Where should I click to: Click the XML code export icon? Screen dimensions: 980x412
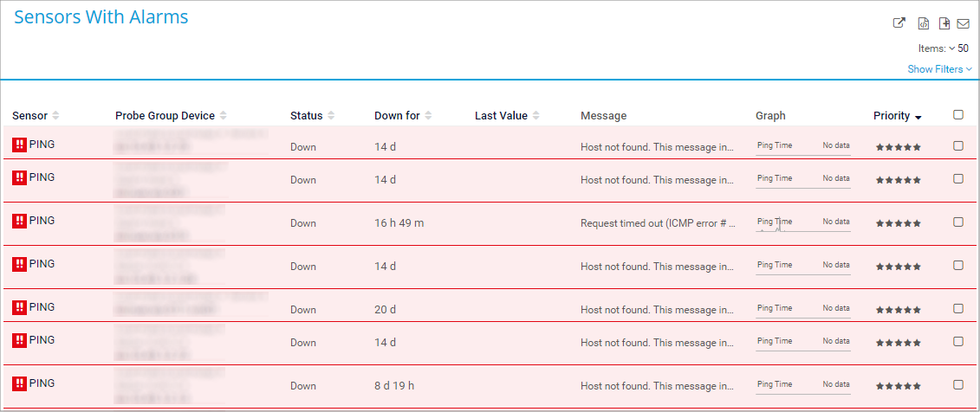(x=924, y=23)
